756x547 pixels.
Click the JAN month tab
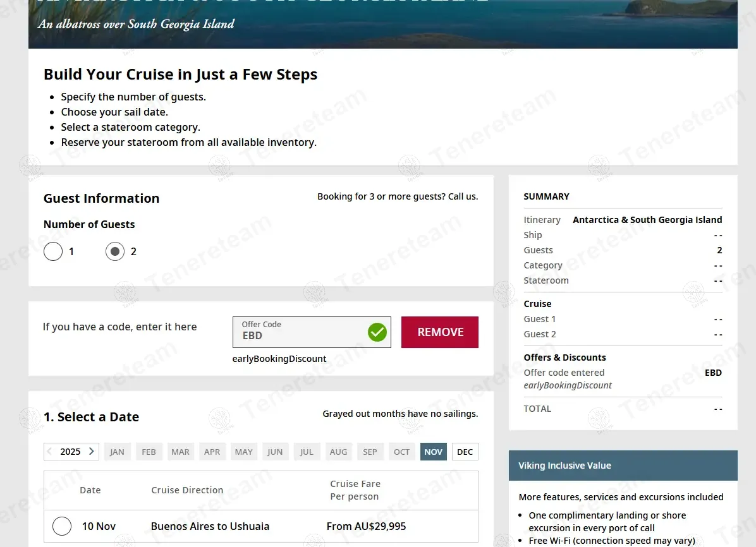pos(118,452)
